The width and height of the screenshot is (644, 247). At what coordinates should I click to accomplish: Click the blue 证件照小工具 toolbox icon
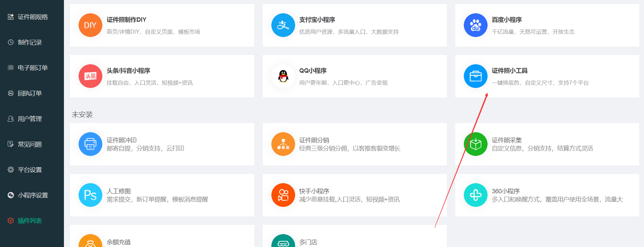tap(476, 76)
